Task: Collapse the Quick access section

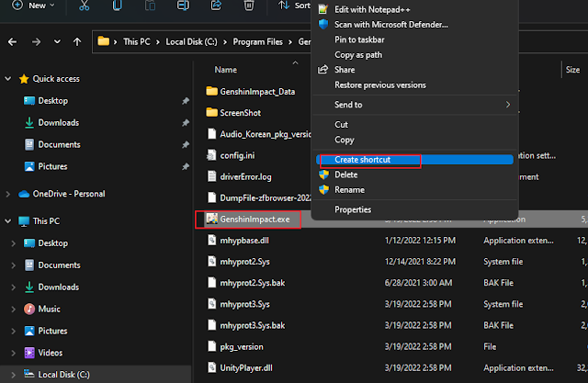Action: click(8, 79)
